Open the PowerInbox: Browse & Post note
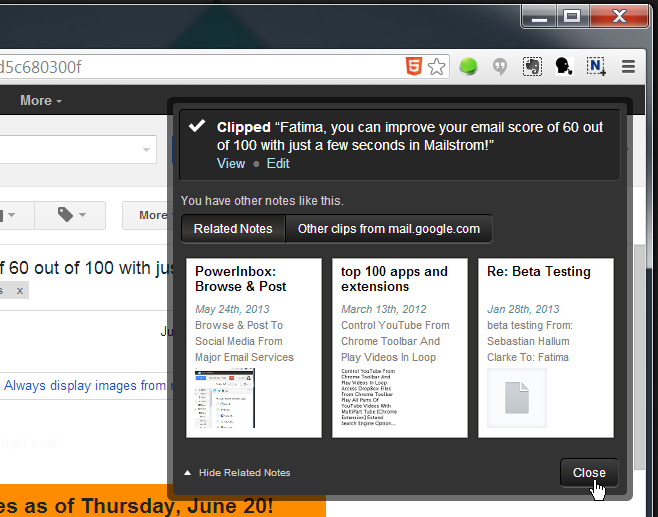658x517 pixels. (x=254, y=348)
